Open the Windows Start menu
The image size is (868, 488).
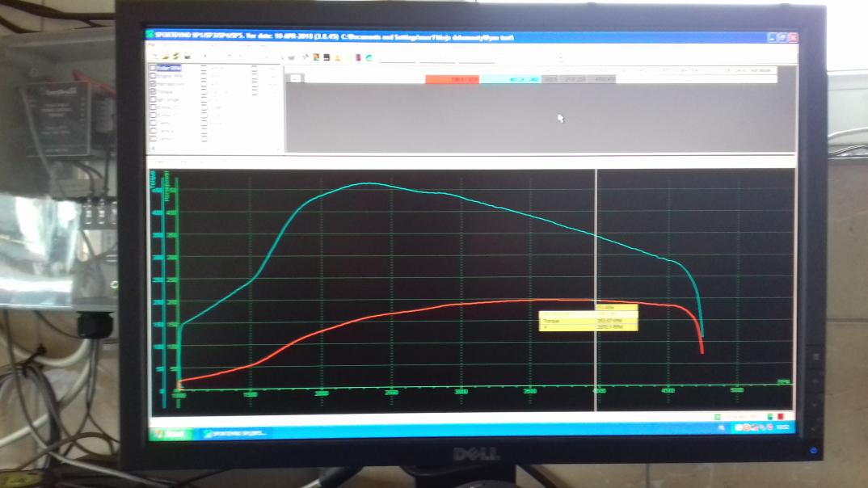(x=169, y=433)
